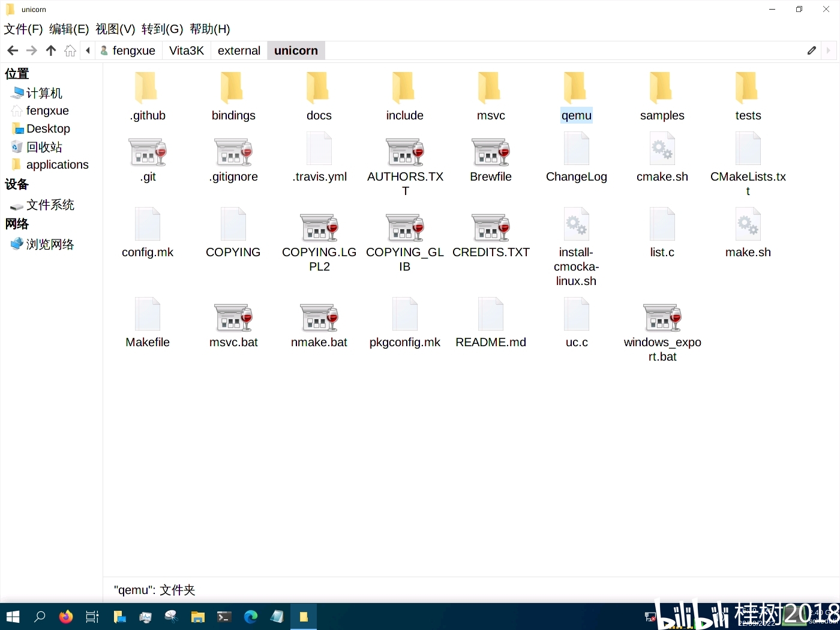Select the nmake.bat file icon
The height and width of the screenshot is (630, 840).
[319, 317]
